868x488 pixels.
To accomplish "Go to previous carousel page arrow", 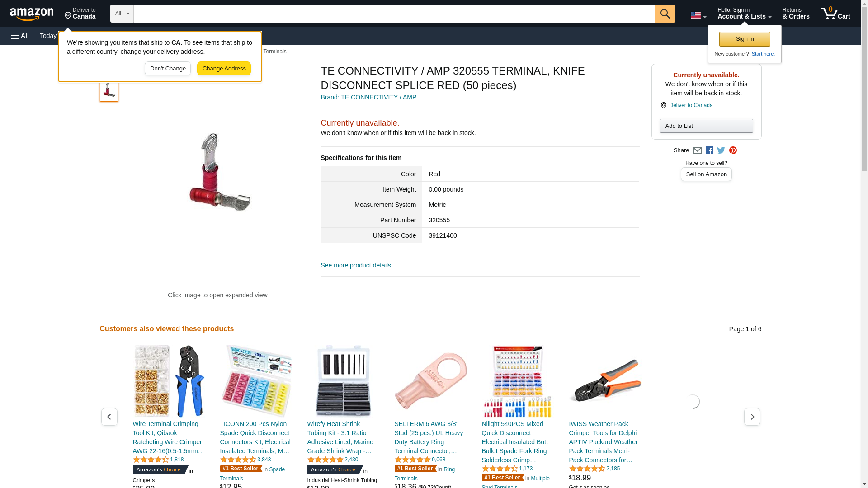I will point(109,417).
